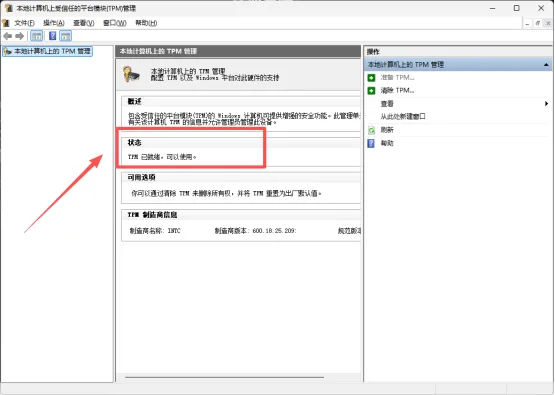The width and height of the screenshot is (555, 395).
Task: Click 准备 TPM... action
Action: click(397, 78)
